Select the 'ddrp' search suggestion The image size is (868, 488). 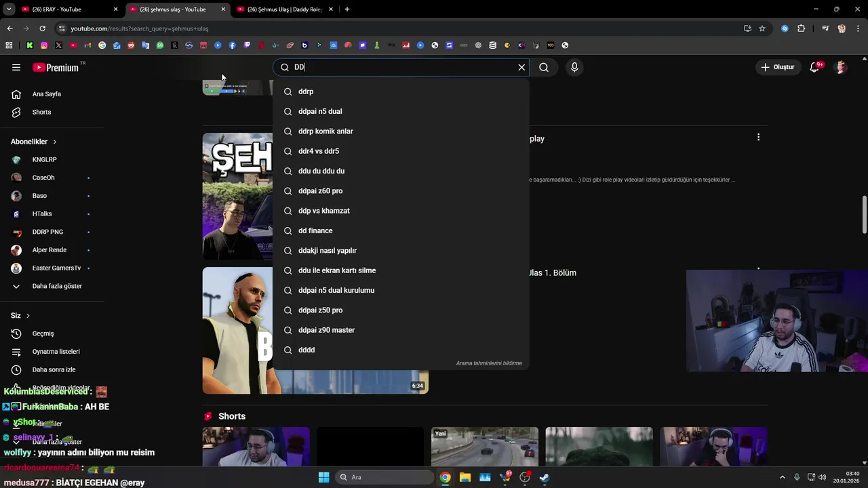pyautogui.click(x=401, y=91)
